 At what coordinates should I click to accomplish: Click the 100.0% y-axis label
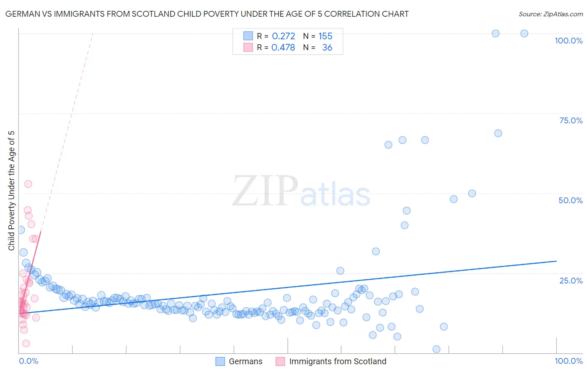[569, 41]
